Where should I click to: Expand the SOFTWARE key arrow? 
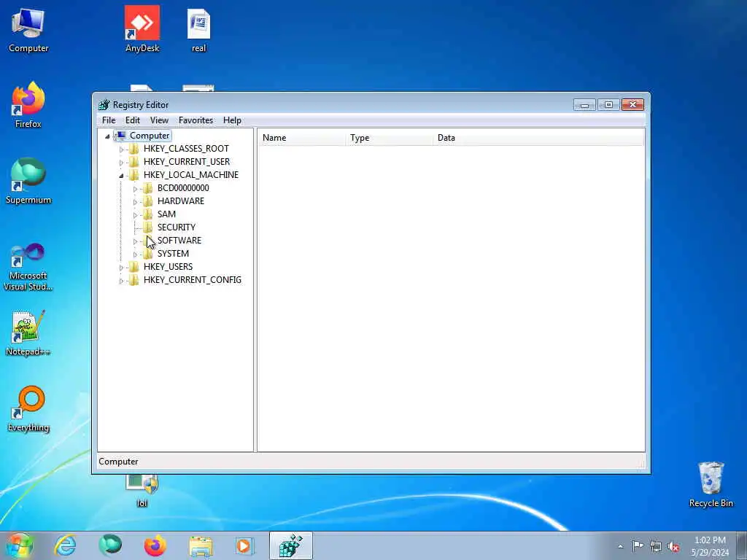[x=135, y=241]
